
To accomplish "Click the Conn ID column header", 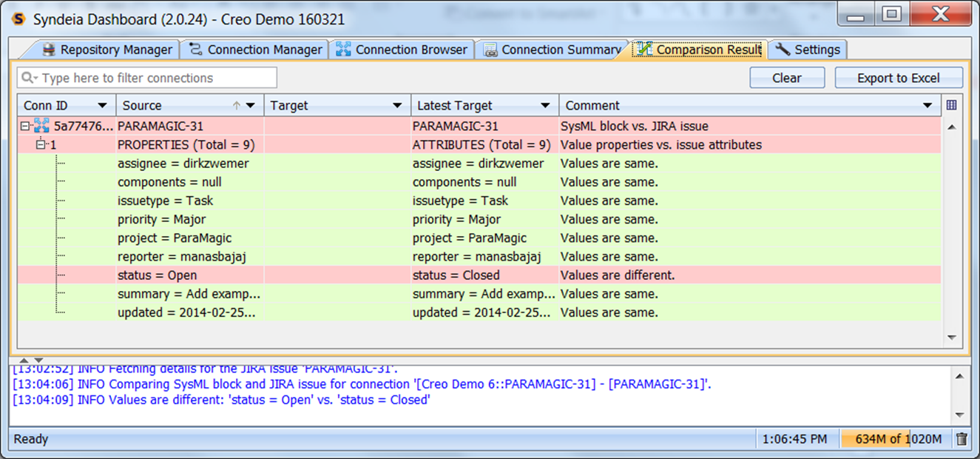I will (x=67, y=106).
